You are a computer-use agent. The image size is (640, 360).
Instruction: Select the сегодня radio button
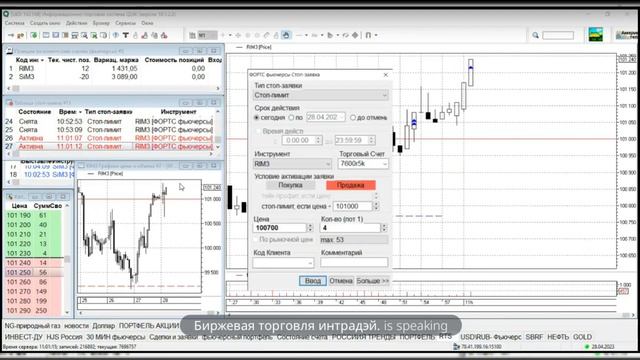[x=257, y=118]
